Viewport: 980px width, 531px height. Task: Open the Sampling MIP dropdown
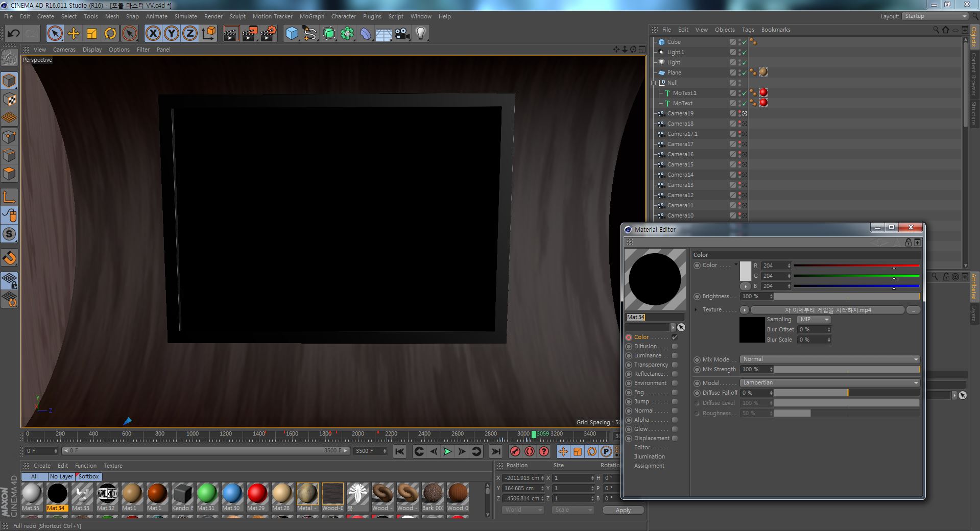pyautogui.click(x=814, y=320)
